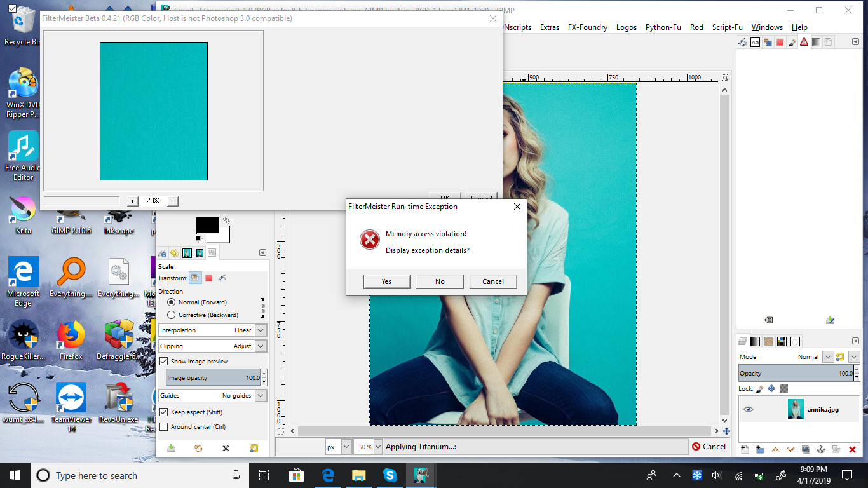
Task: Expand the Guides dropdown
Action: 213,396
